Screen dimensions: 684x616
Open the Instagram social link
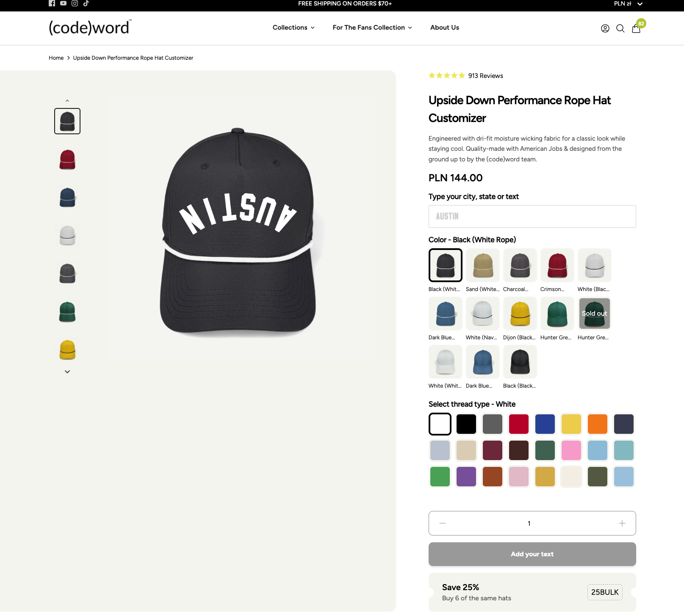(75, 3)
